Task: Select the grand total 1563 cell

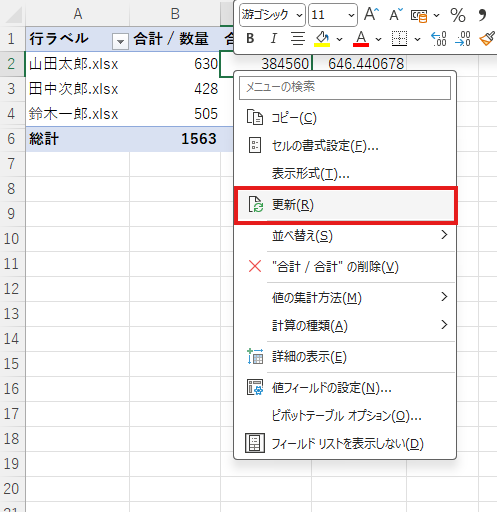Action: click(175, 139)
